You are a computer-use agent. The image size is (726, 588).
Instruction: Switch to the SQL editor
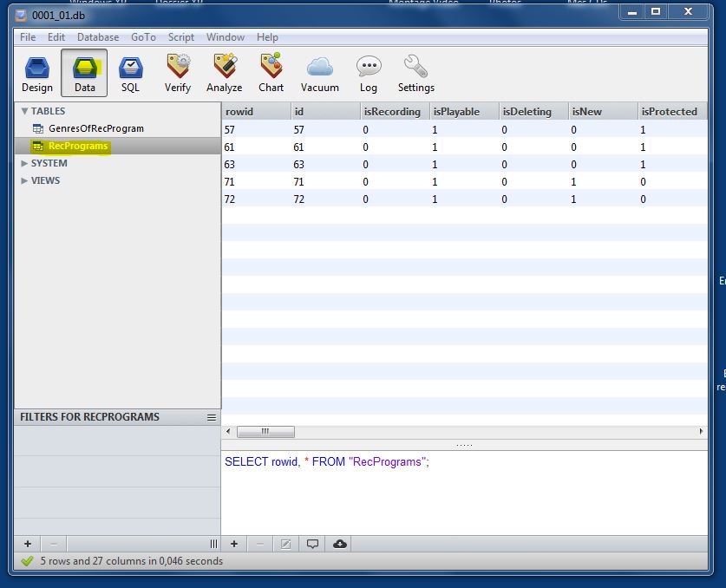130,73
